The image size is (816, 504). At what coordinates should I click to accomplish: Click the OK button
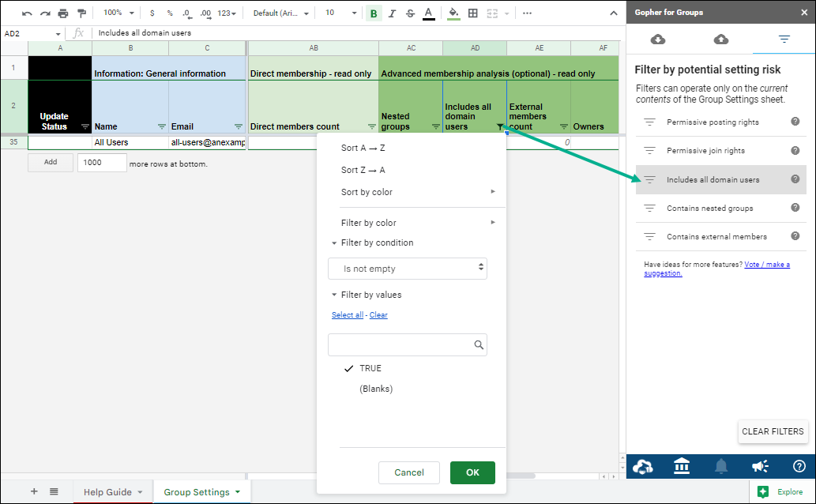tap(472, 472)
